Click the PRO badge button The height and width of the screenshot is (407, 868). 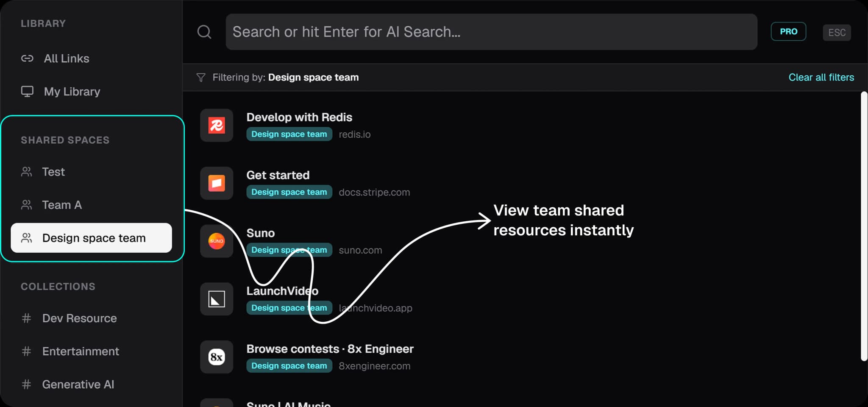click(788, 31)
